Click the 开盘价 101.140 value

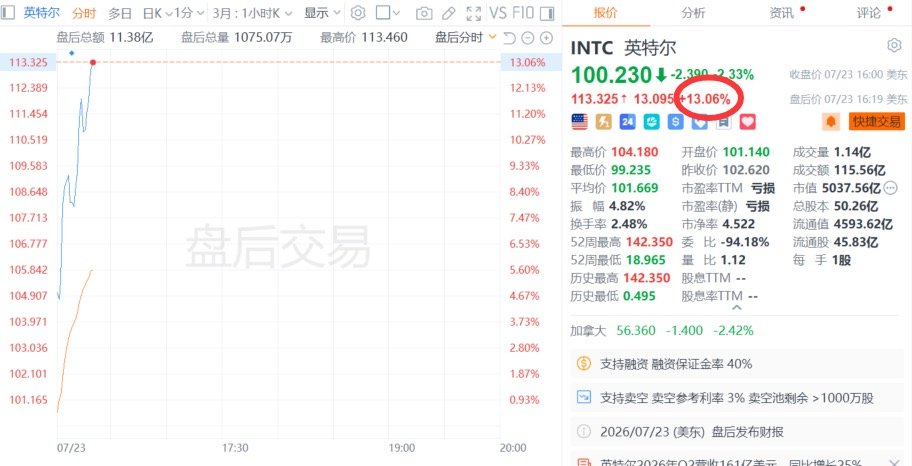coord(746,152)
